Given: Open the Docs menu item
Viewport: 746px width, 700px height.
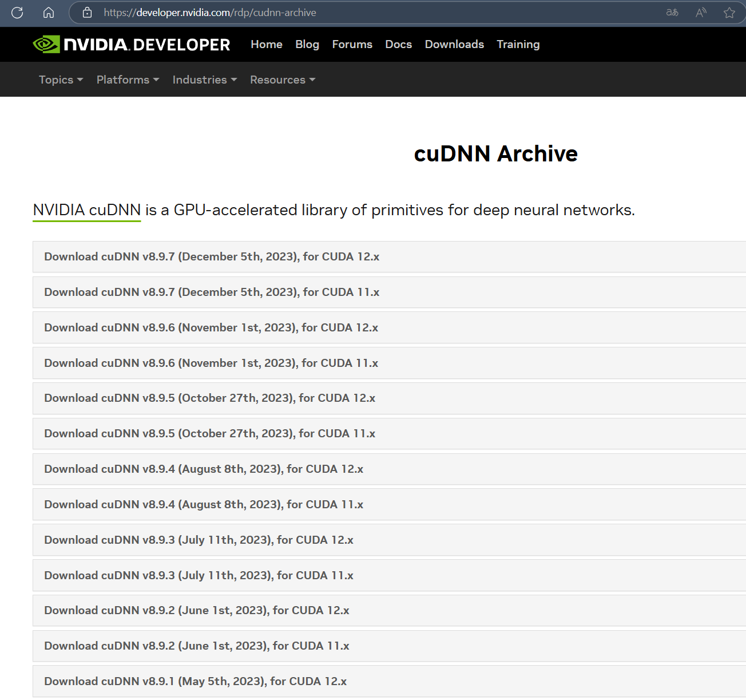Looking at the screenshot, I should click(399, 44).
